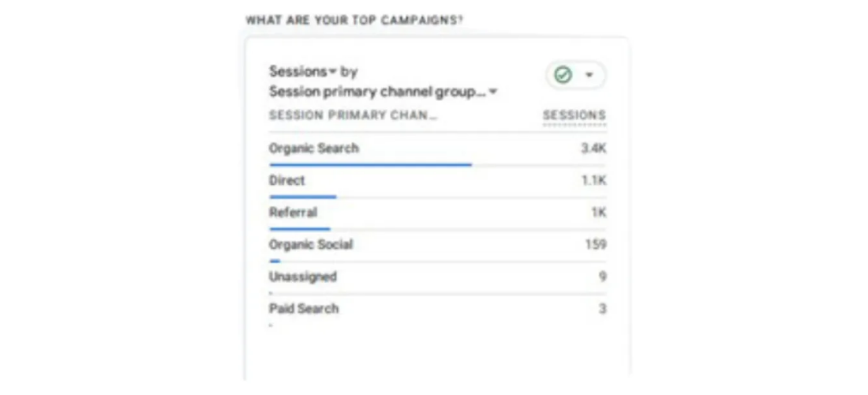Click the 3.4K sessions value
The height and width of the screenshot is (395, 868).
pyautogui.click(x=593, y=148)
